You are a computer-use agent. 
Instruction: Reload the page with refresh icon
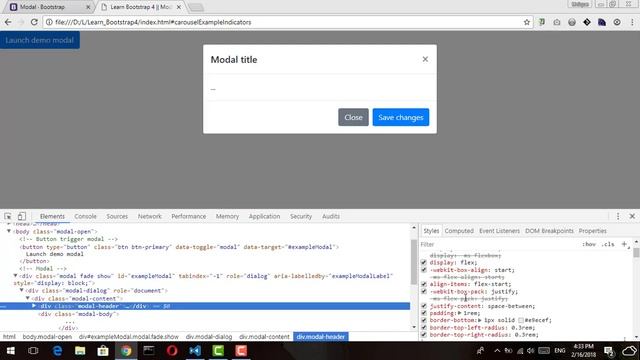34,22
